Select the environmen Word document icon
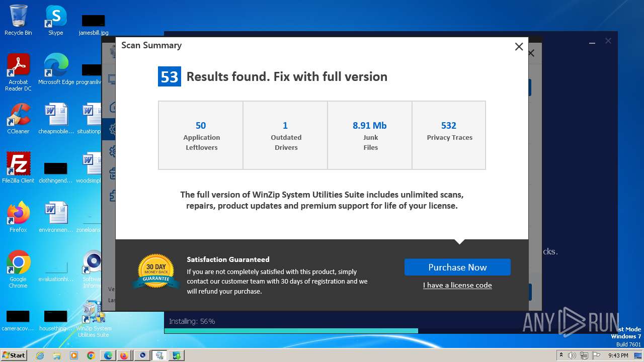Image resolution: width=644 pixels, height=362 pixels. (56, 217)
